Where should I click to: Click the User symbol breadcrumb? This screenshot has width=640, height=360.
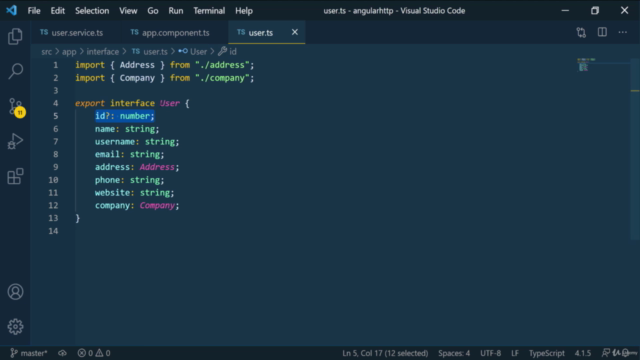coord(193,52)
